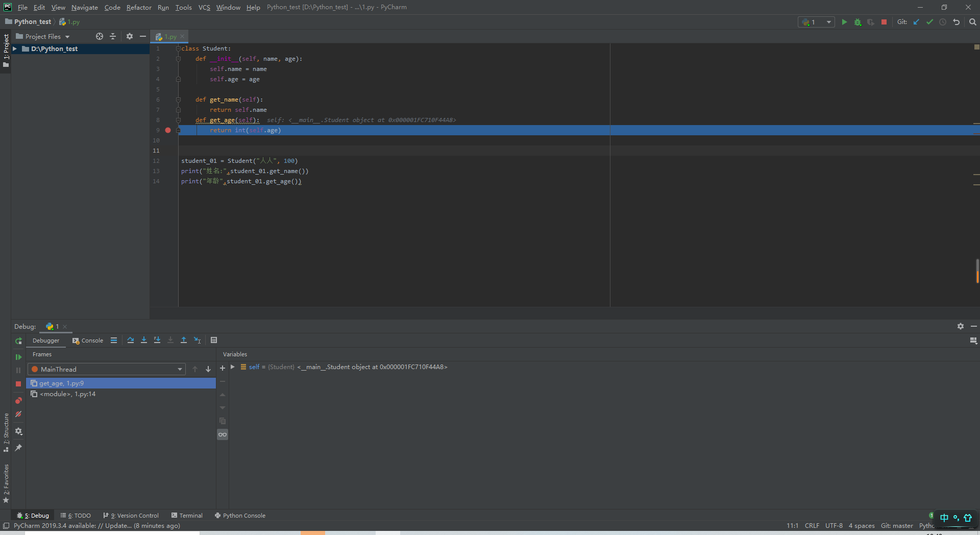
Task: Click Step Over in the debugger toolbar
Action: pyautogui.click(x=131, y=340)
